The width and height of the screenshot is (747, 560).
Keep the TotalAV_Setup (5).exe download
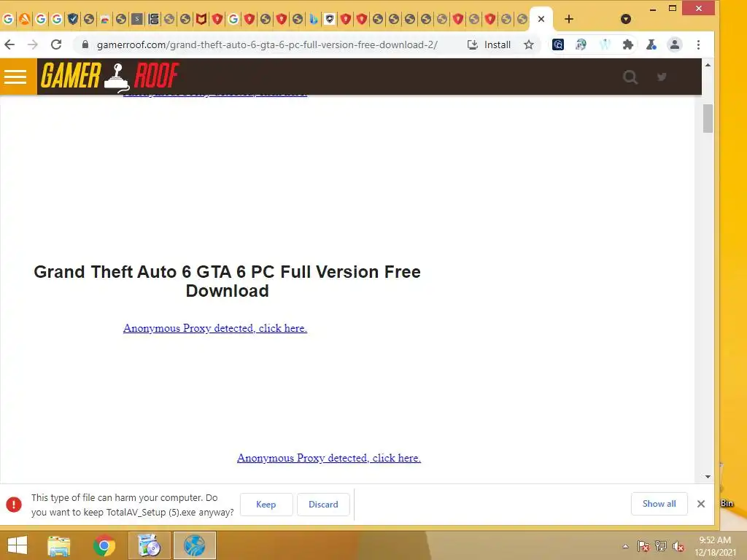[x=266, y=505]
